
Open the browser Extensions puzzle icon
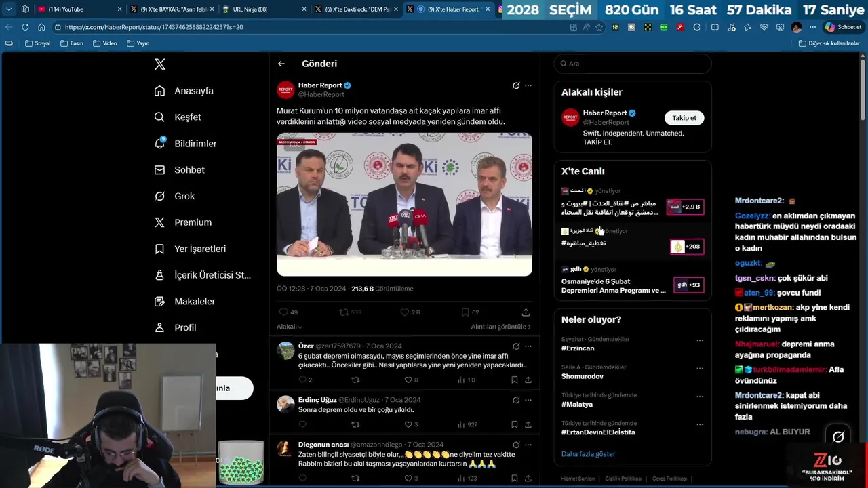696,27
